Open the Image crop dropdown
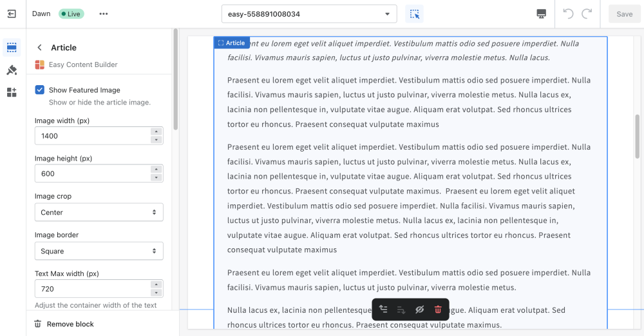Screen dimensions: 644x336 coord(99,212)
